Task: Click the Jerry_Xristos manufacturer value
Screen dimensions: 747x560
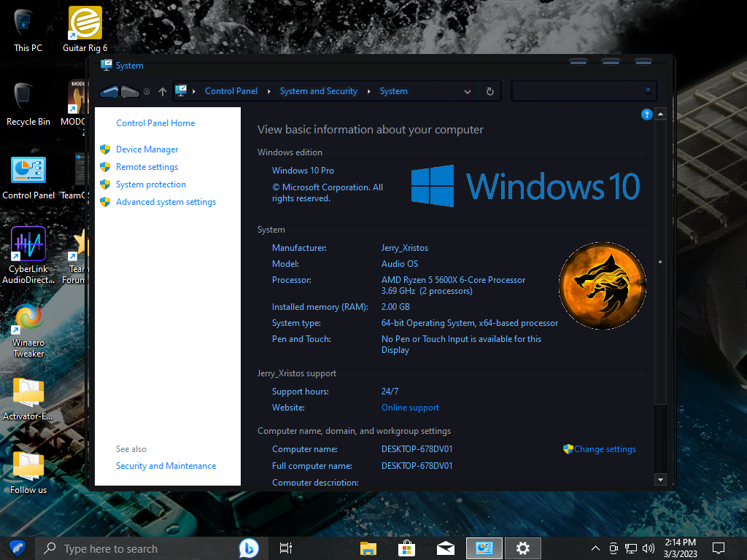Action: point(404,248)
